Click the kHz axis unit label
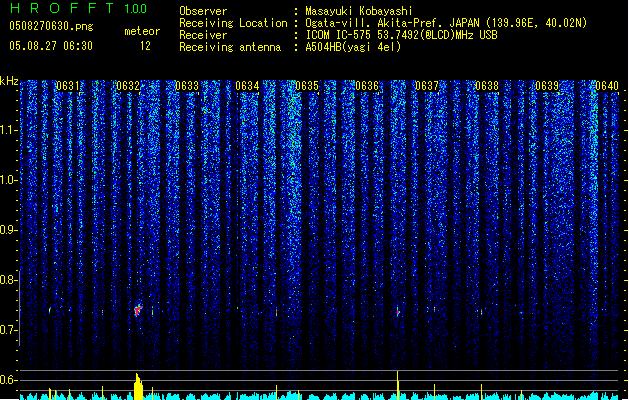This screenshot has height=400, width=629. (9, 81)
